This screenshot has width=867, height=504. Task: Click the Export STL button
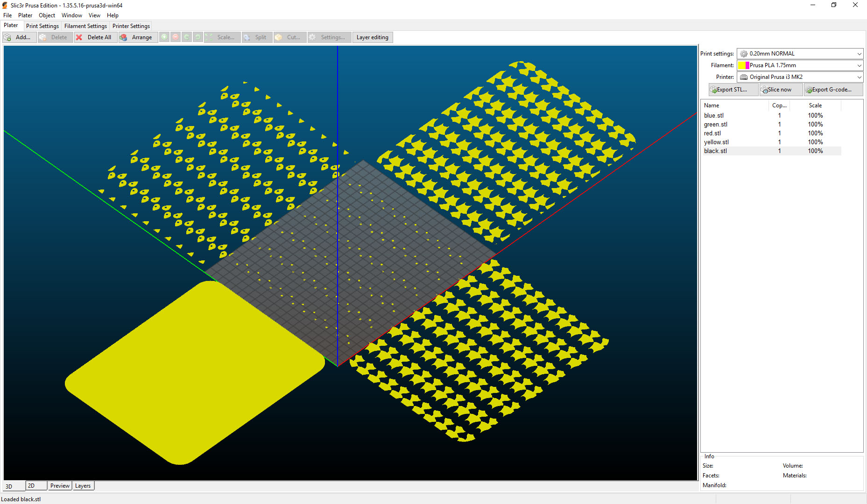[x=733, y=89]
